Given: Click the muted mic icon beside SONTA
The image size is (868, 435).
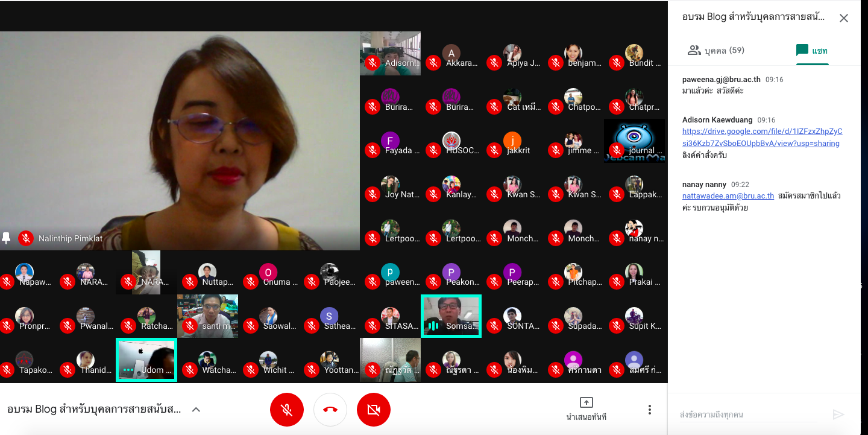Looking at the screenshot, I should click(494, 326).
